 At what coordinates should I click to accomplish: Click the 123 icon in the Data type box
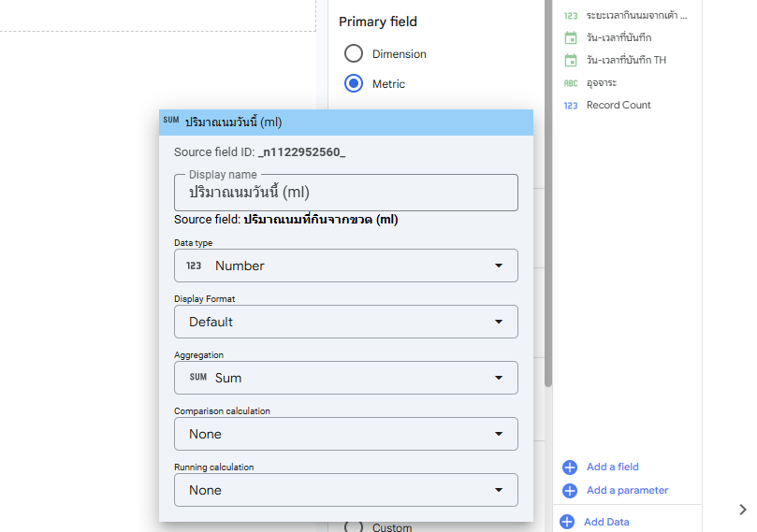[194, 266]
